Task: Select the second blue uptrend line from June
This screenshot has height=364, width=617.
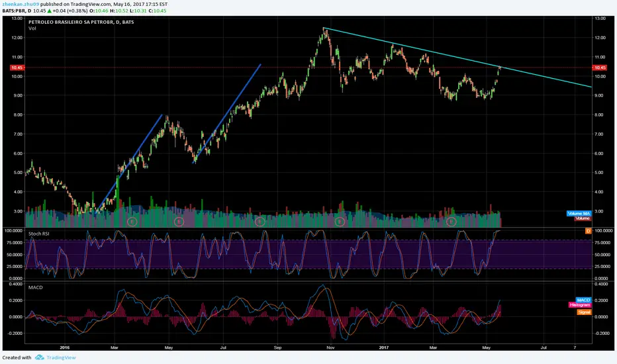Action: tap(227, 114)
